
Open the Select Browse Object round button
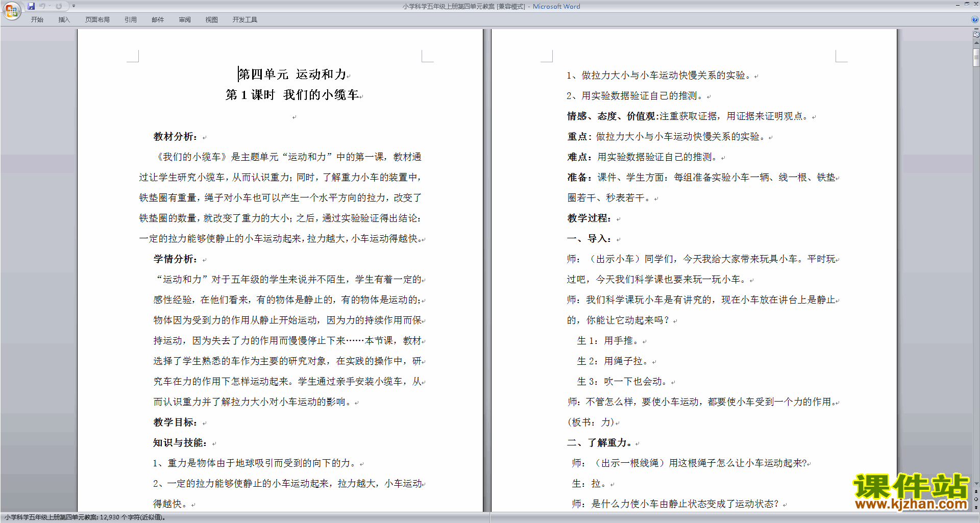pyautogui.click(x=976, y=500)
